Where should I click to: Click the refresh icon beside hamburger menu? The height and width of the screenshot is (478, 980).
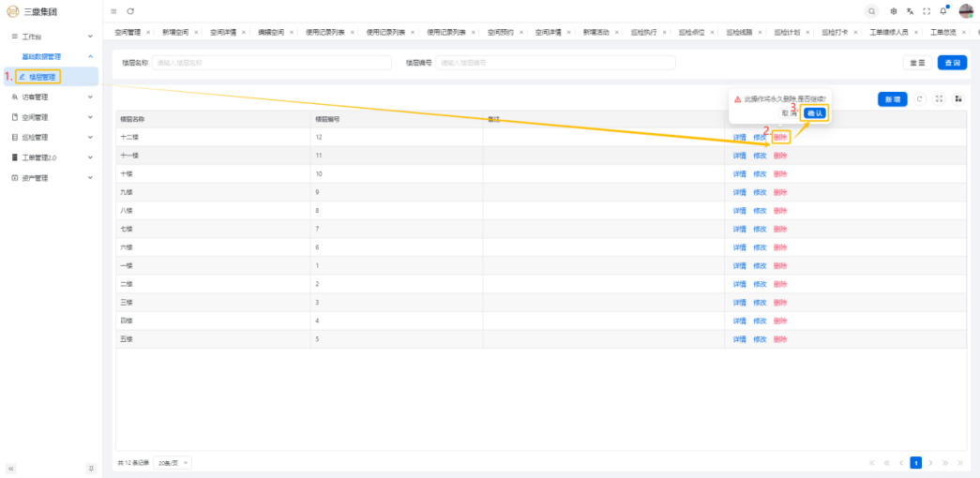pyautogui.click(x=130, y=11)
